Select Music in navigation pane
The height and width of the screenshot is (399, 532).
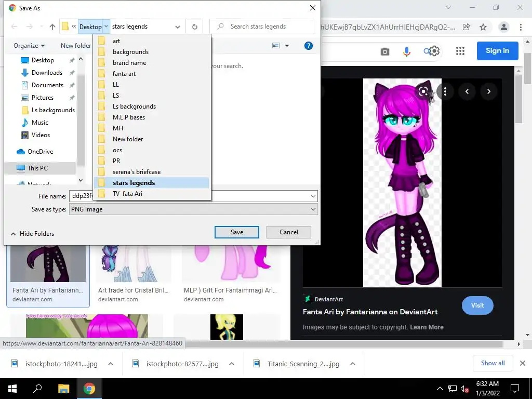click(39, 123)
